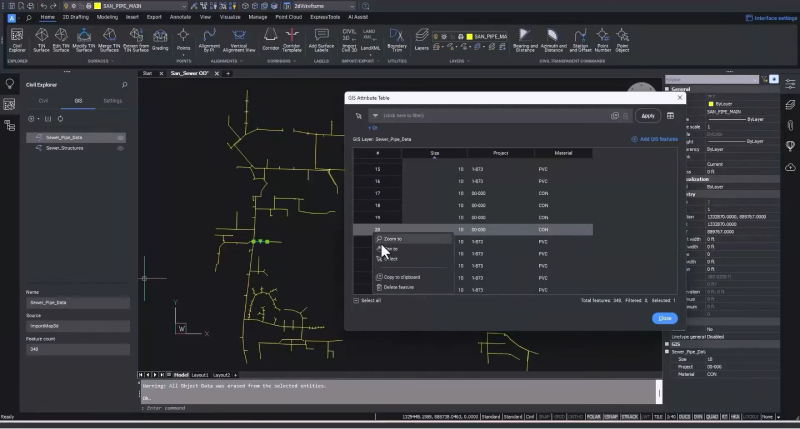Open the structure tree icon on left sidebar
The image size is (800, 429).
coord(9,125)
